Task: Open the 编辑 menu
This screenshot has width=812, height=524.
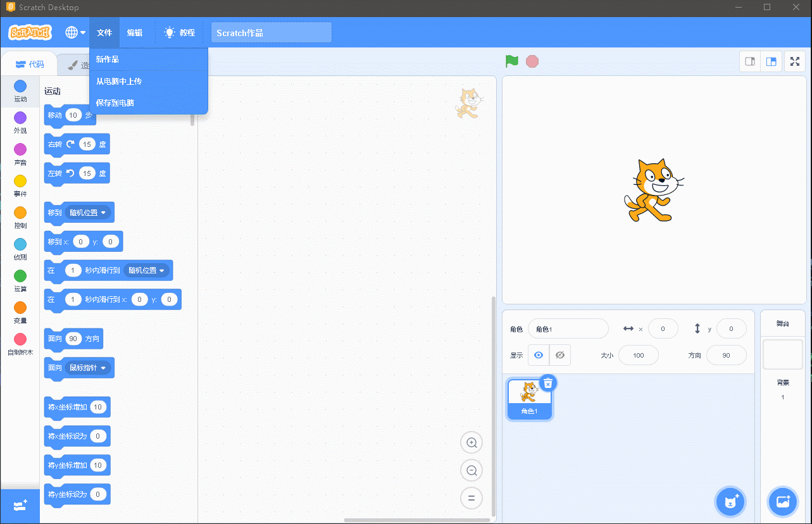Action: coord(135,32)
